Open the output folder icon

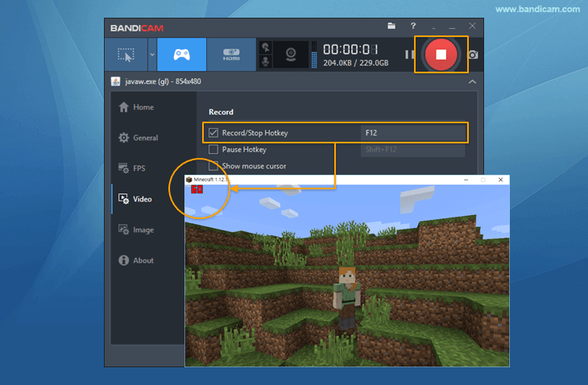pos(391,27)
